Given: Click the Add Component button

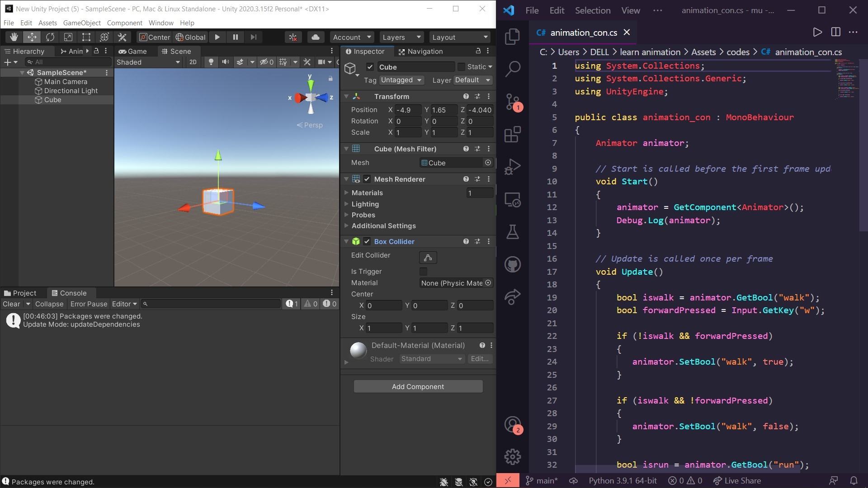Looking at the screenshot, I should [x=418, y=387].
